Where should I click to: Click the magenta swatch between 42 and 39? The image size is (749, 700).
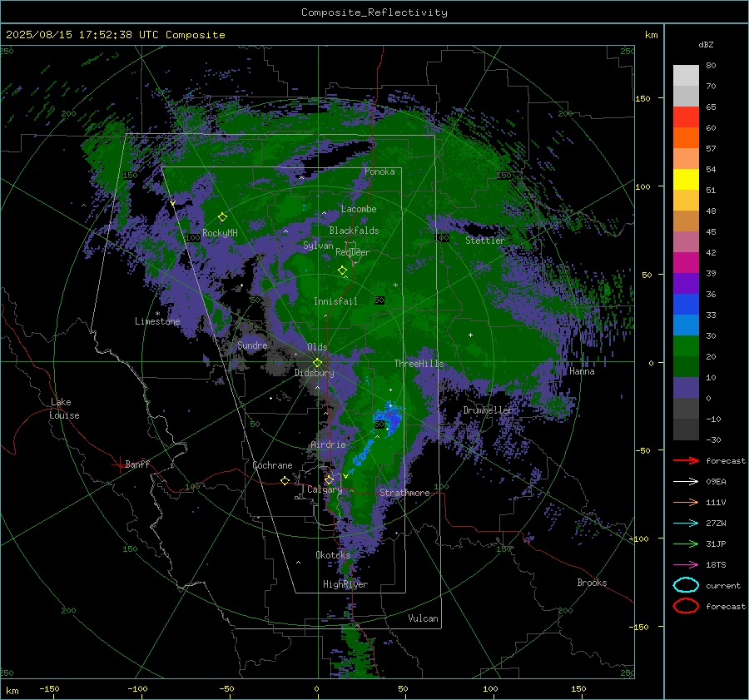point(686,262)
